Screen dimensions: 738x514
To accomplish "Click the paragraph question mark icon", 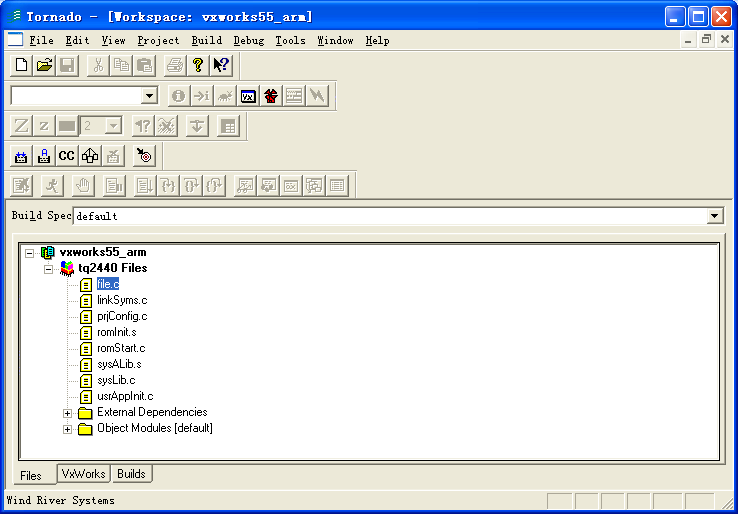I will coord(143,126).
